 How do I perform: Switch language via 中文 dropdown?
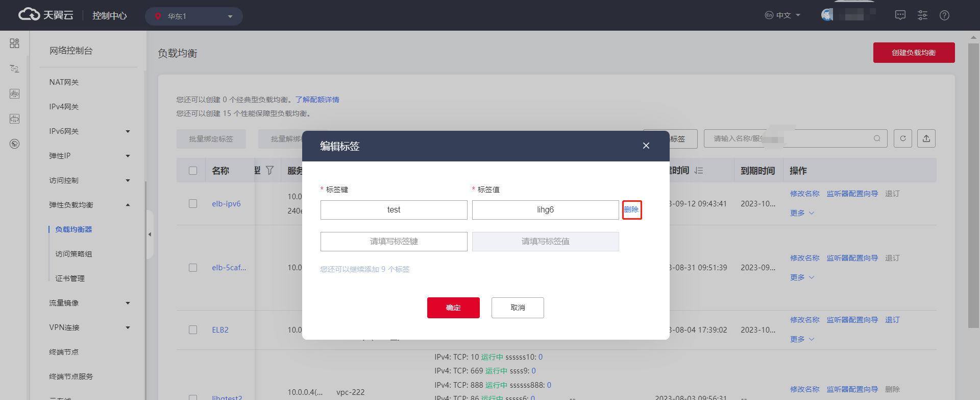coord(782,15)
